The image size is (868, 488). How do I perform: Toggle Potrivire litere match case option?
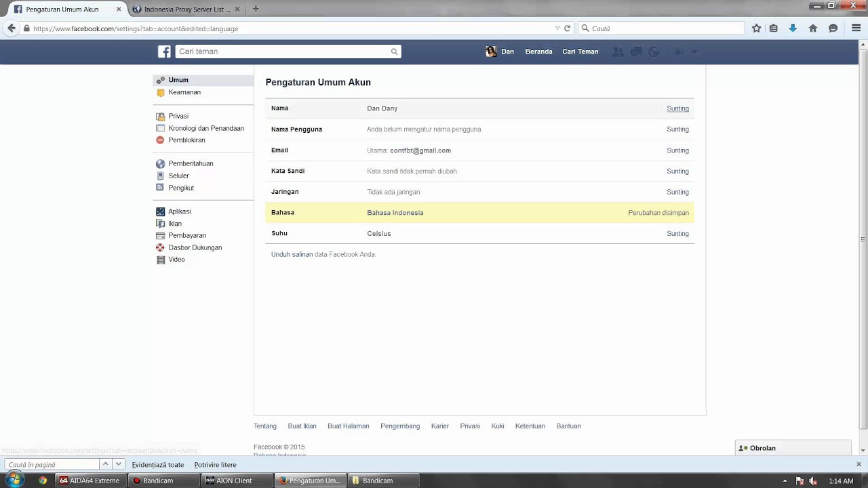click(215, 465)
